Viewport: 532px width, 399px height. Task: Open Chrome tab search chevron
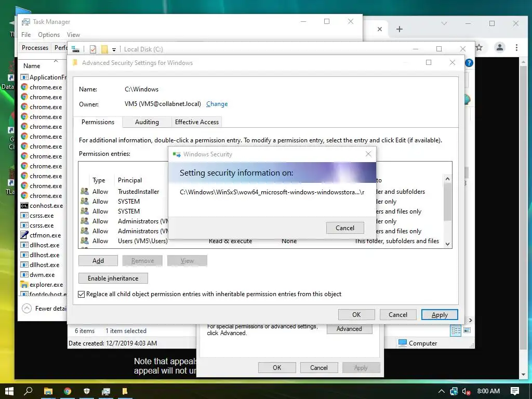[x=444, y=23]
